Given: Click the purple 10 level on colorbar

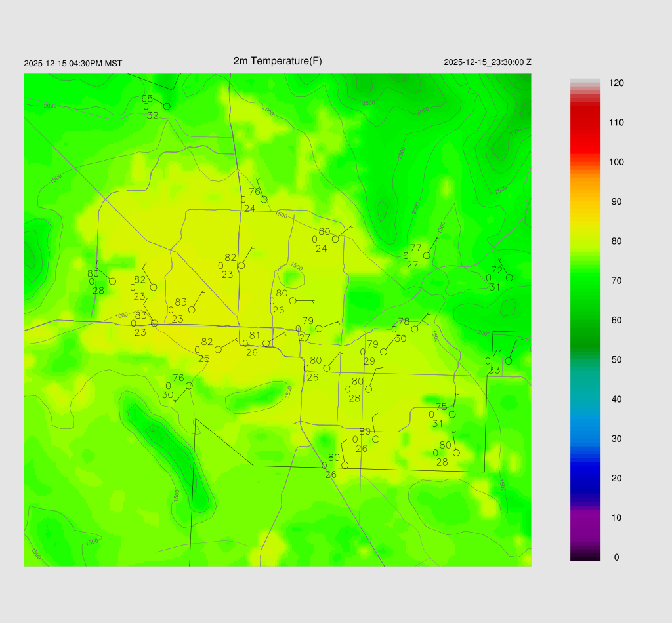Looking at the screenshot, I should click(x=585, y=517).
